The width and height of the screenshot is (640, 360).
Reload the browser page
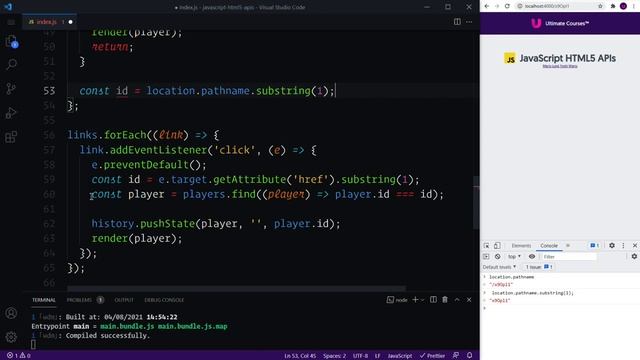pyautogui.click(x=507, y=6)
